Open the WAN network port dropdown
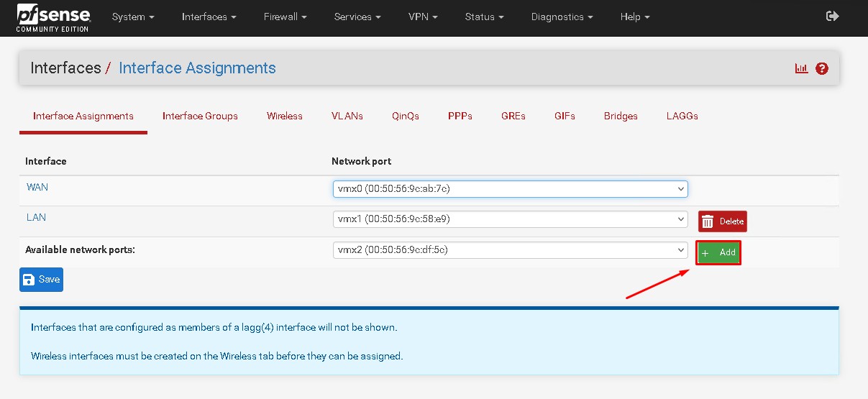The width and height of the screenshot is (868, 399). click(x=510, y=189)
